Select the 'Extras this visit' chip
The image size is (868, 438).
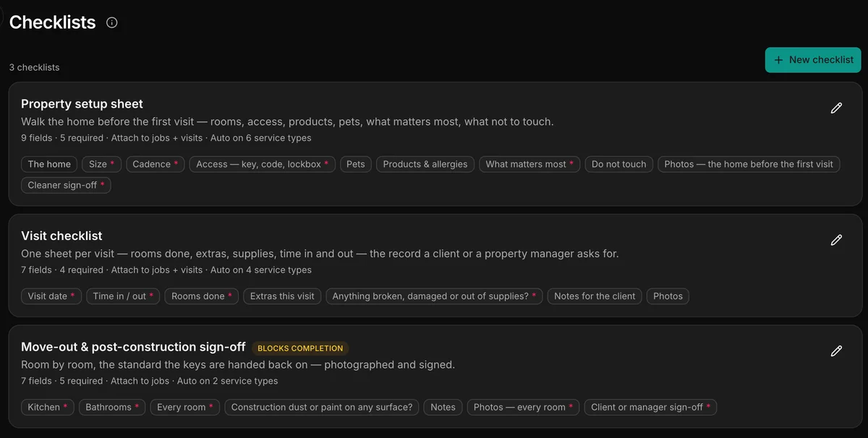coord(282,296)
